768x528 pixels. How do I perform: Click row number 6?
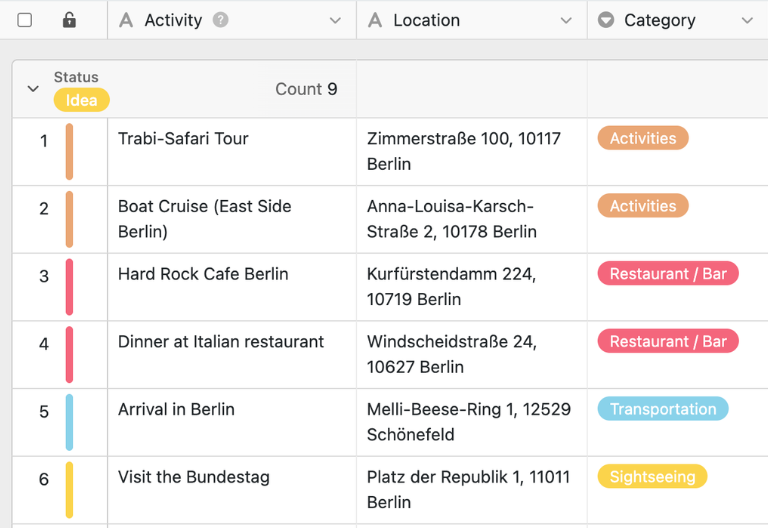coord(44,479)
